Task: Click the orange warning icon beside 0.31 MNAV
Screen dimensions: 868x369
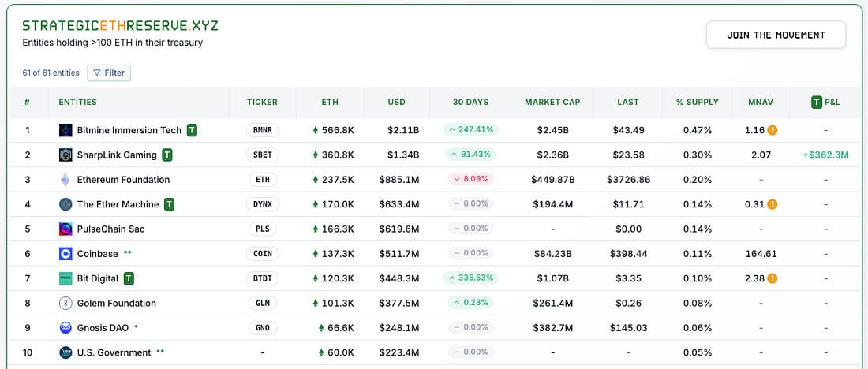Action: tap(773, 204)
